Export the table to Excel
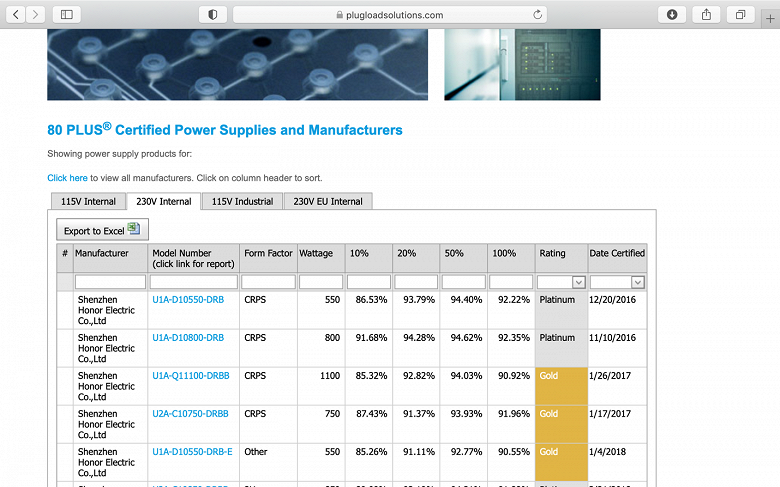Image resolution: width=780 pixels, height=487 pixels. pos(102,230)
